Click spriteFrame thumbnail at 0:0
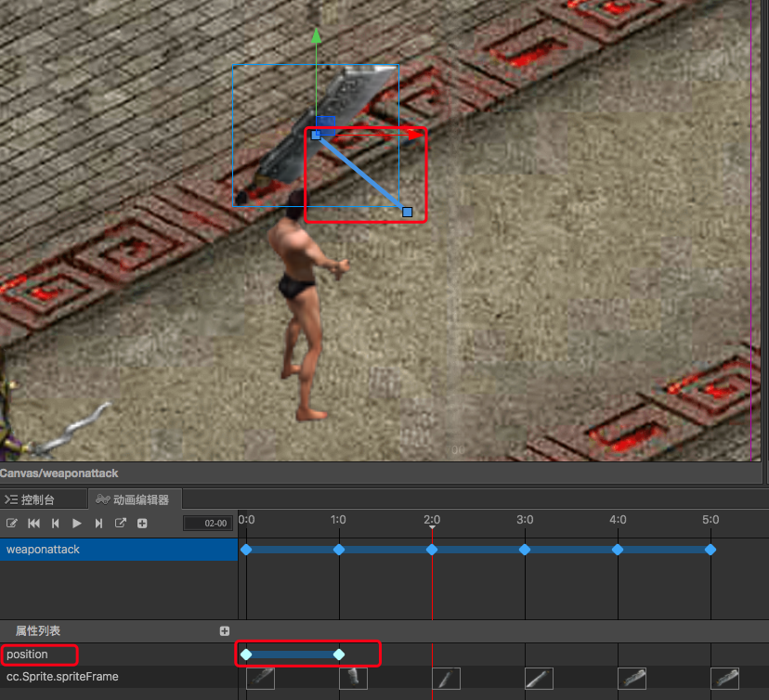 pos(260,679)
